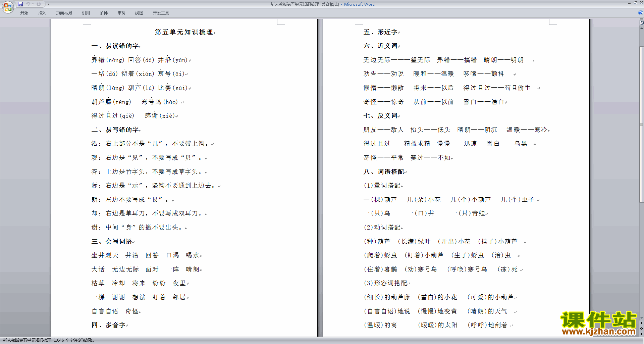Click the line starting with 答:上边是竹字头

pos(148,171)
